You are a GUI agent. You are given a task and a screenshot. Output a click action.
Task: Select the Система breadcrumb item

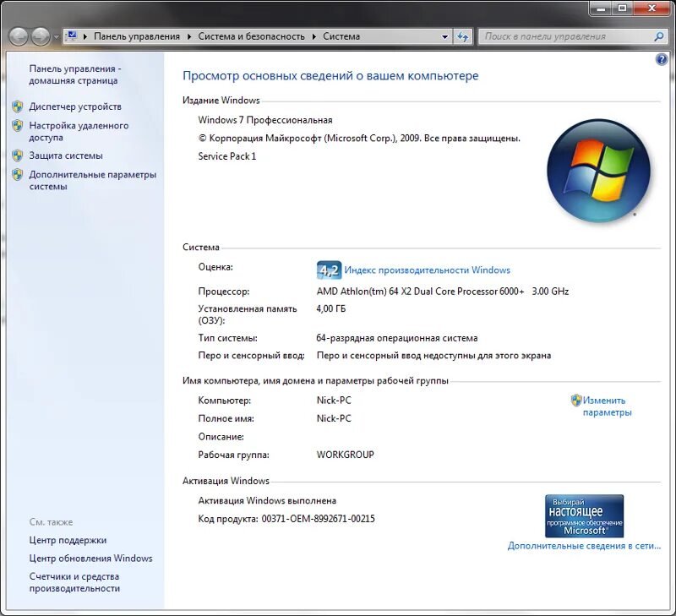(x=341, y=36)
